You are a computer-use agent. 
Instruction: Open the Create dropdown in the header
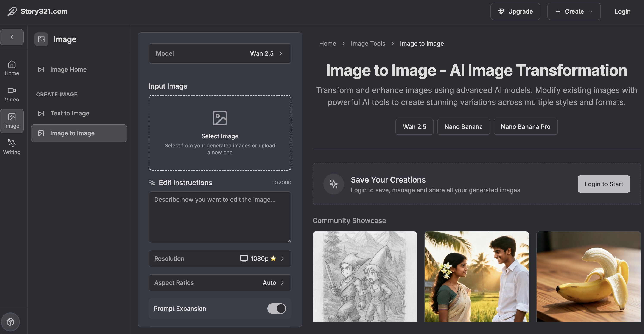click(x=574, y=11)
